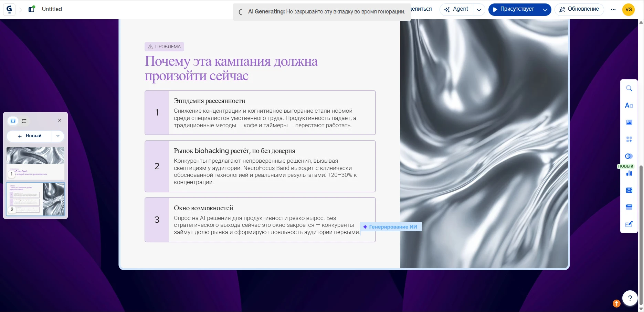Open the help question mark button
Screen dimensions: 644x312
point(630,298)
